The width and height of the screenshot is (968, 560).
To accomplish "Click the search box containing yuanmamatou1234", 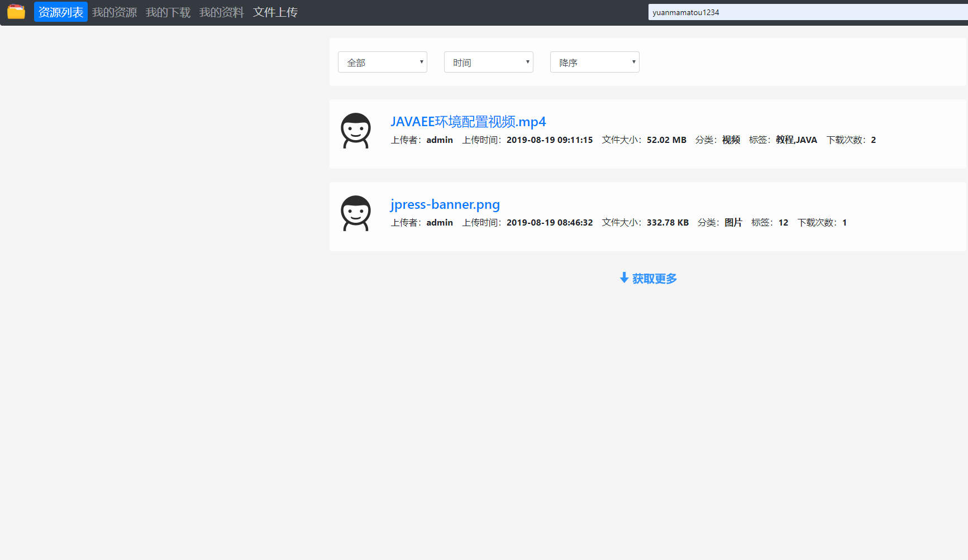I will [x=807, y=12].
